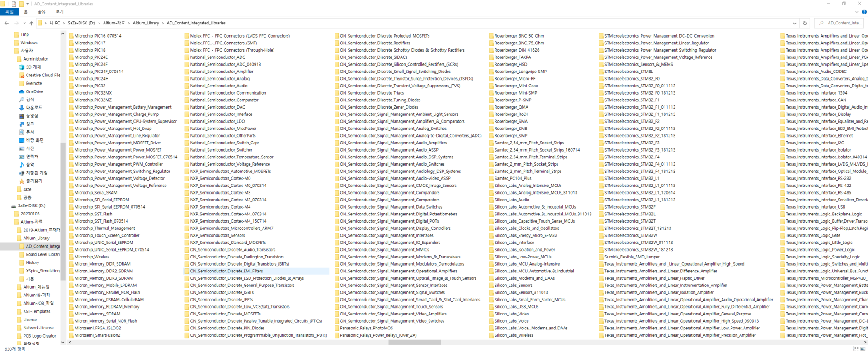868x353 pixels.
Task: Select 3D 개체 in the navigation pane
Action: (30, 67)
